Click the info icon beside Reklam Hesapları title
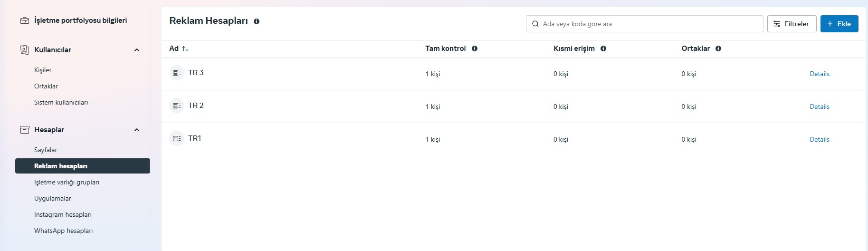 [x=257, y=21]
